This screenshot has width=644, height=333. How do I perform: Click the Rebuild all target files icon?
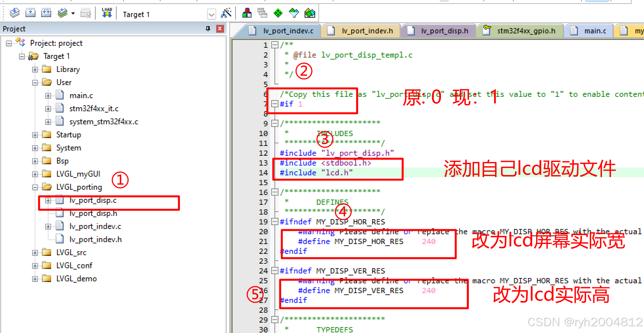(x=46, y=13)
